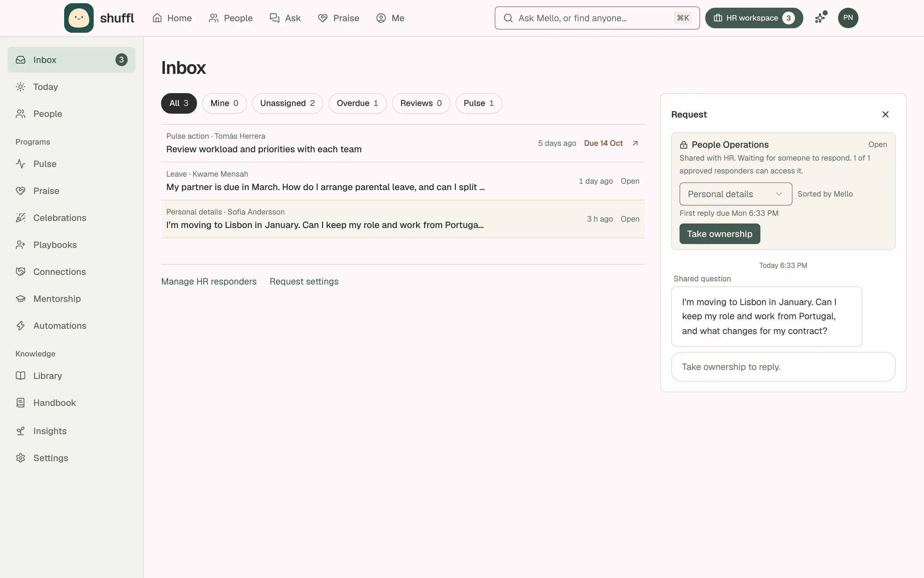Open Me in top navigation
924x578 pixels.
click(390, 18)
